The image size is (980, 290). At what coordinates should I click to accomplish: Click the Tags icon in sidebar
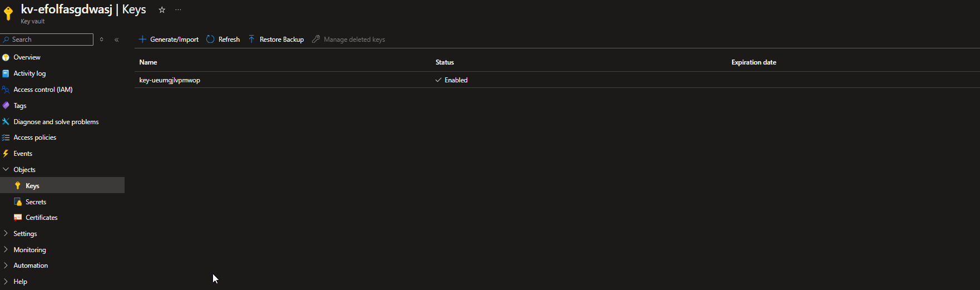point(6,106)
